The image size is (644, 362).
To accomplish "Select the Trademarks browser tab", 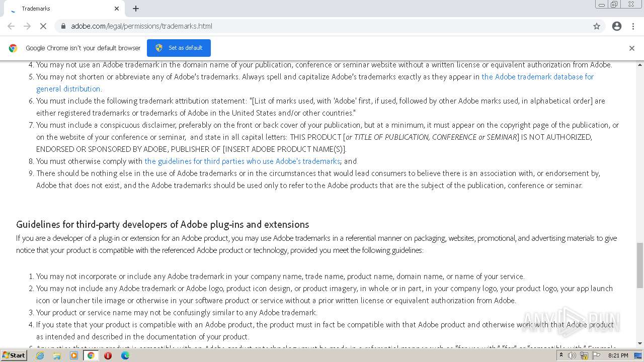I will coord(60,9).
